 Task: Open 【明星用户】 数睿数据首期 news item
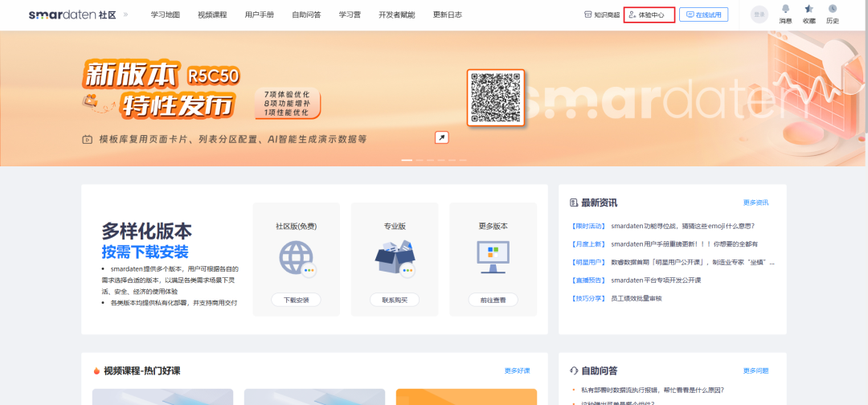click(x=672, y=262)
